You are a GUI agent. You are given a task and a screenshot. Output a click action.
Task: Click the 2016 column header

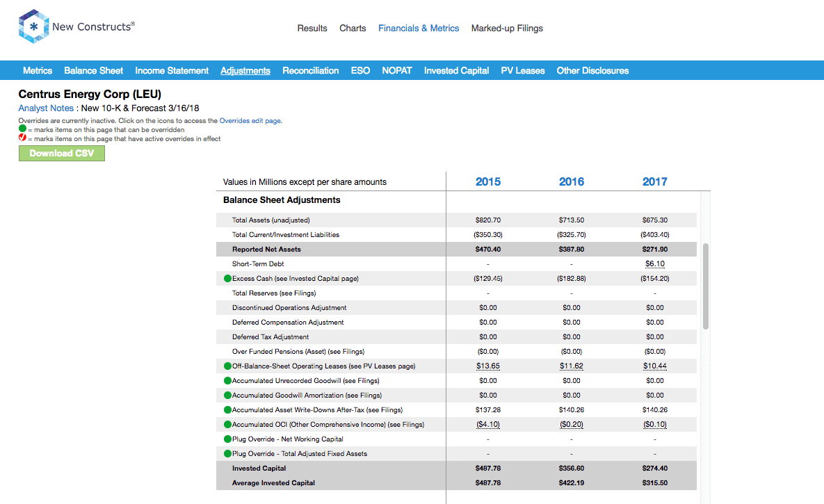pos(572,182)
